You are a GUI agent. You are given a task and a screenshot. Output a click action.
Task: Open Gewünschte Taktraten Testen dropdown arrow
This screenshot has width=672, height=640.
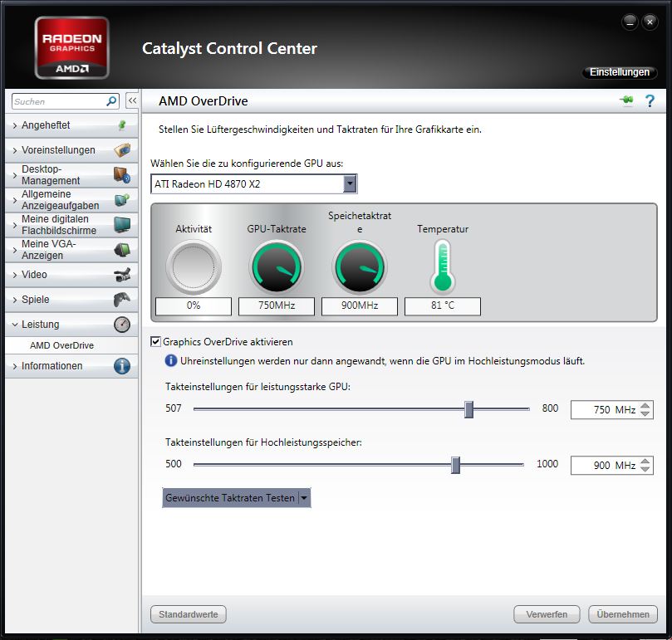coord(304,498)
